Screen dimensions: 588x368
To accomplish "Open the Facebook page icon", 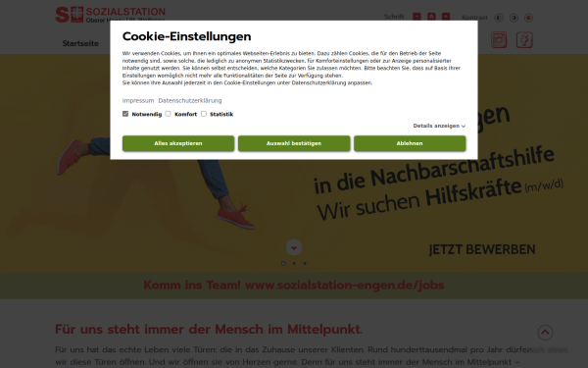I will 524,40.
